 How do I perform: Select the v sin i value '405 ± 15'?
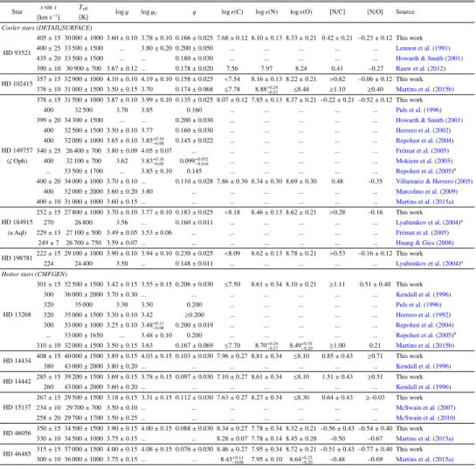(x=49, y=38)
